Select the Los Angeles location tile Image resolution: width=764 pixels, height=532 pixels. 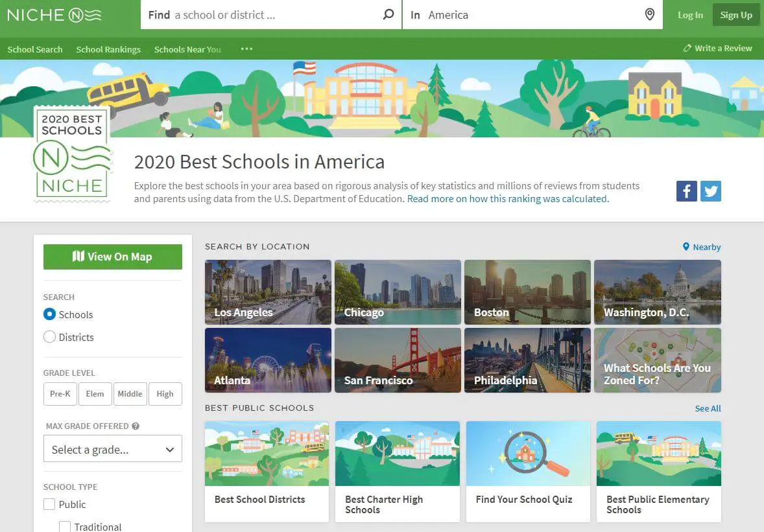[x=268, y=292]
